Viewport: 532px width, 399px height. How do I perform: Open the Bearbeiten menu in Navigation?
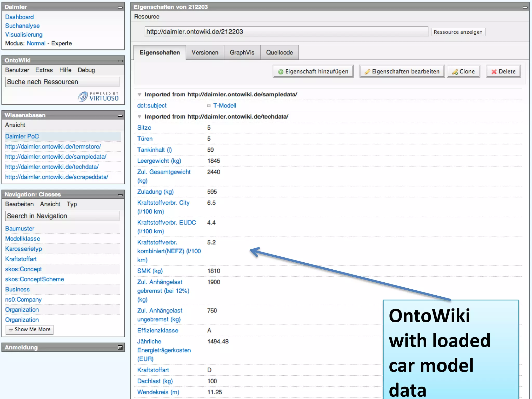(19, 204)
